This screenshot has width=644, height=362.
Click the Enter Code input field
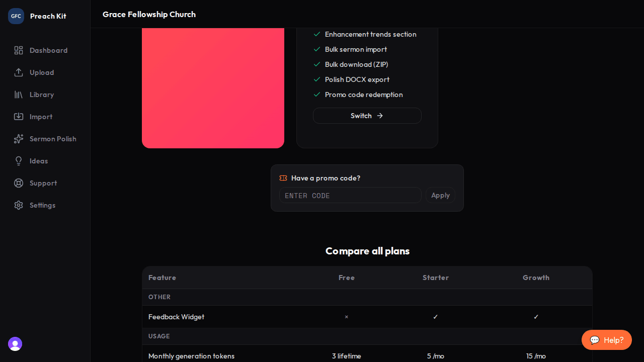[350, 195]
